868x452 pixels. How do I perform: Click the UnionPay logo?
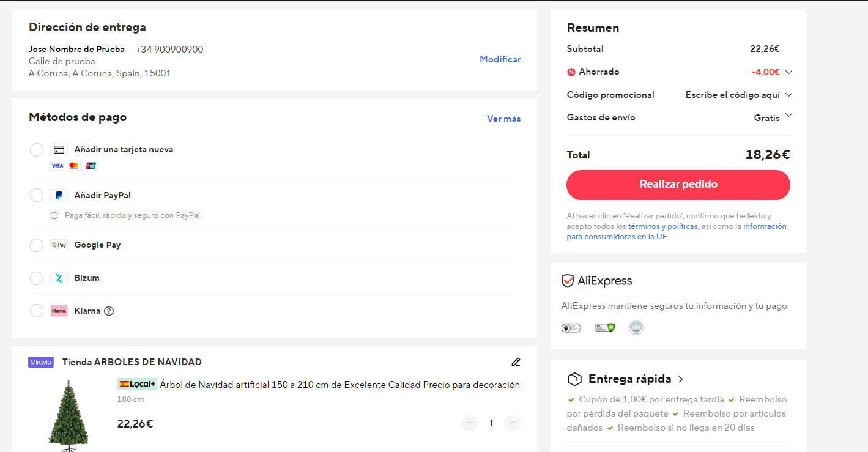pos(91,166)
